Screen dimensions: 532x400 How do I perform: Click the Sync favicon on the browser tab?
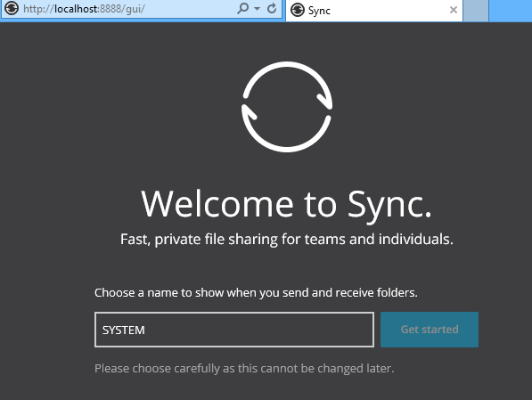click(x=298, y=10)
